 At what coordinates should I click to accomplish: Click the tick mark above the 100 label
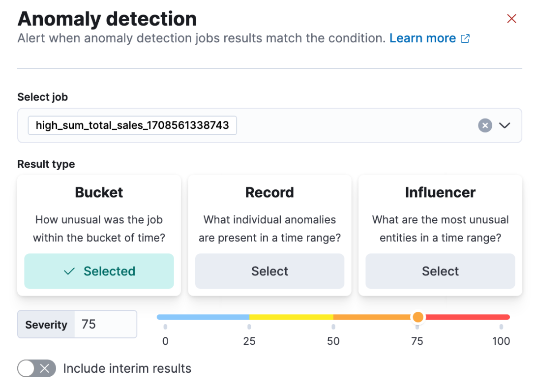click(501, 327)
